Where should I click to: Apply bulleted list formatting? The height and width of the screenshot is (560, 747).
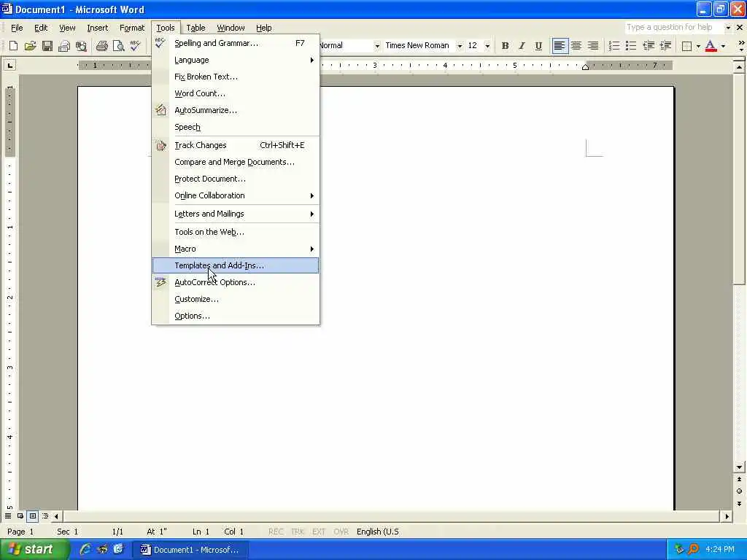[x=631, y=46]
